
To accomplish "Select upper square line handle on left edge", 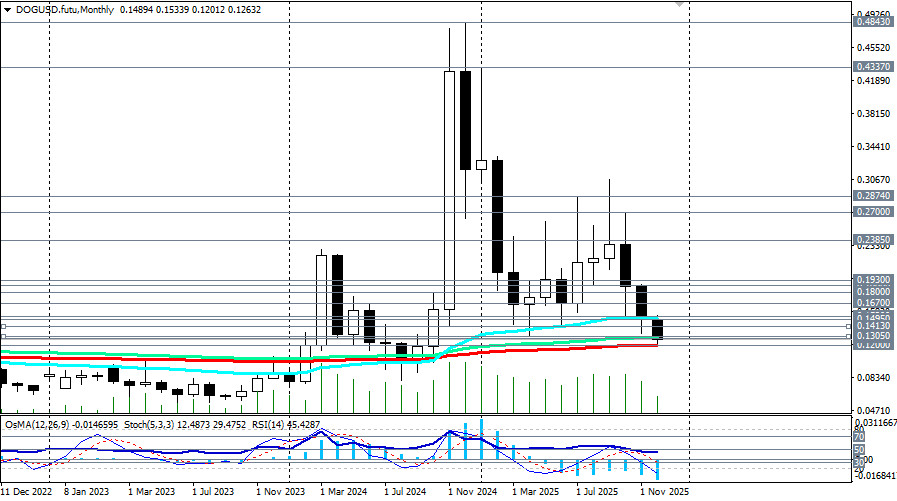I will click(x=3, y=326).
